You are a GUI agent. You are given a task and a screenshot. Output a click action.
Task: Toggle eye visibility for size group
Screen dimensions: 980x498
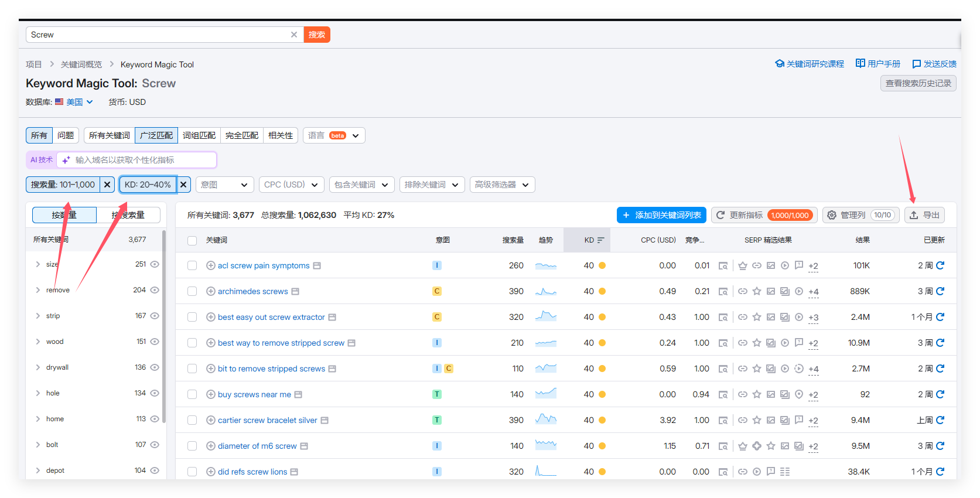[x=155, y=264]
